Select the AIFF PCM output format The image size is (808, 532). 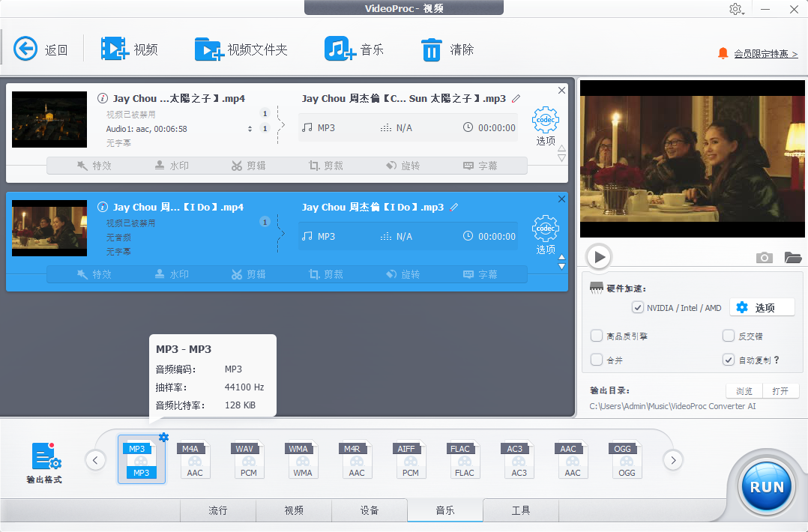coord(411,459)
